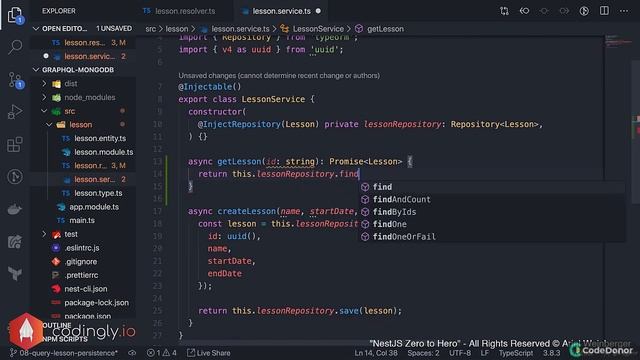Switch to the lesson.resolver.ts tab
This screenshot has height=360, width=640.
click(x=180, y=11)
